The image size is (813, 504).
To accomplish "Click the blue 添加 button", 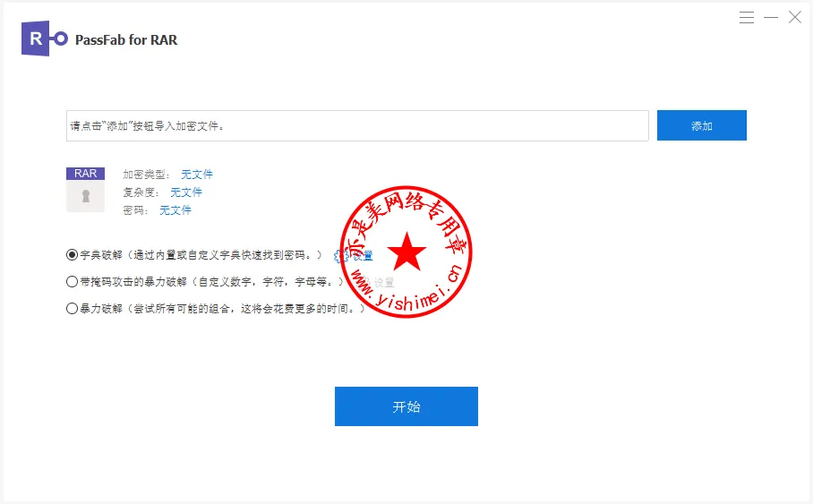I will [701, 126].
